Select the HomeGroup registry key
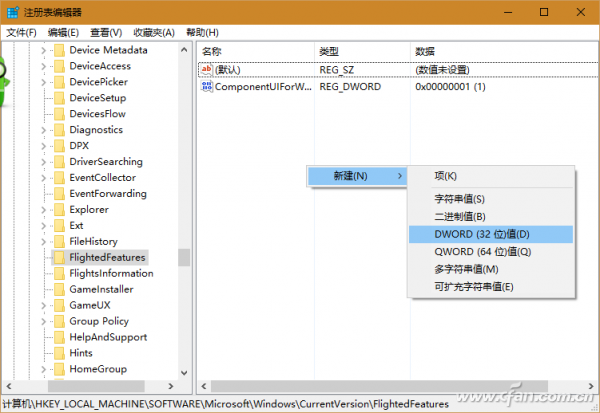 [96, 369]
